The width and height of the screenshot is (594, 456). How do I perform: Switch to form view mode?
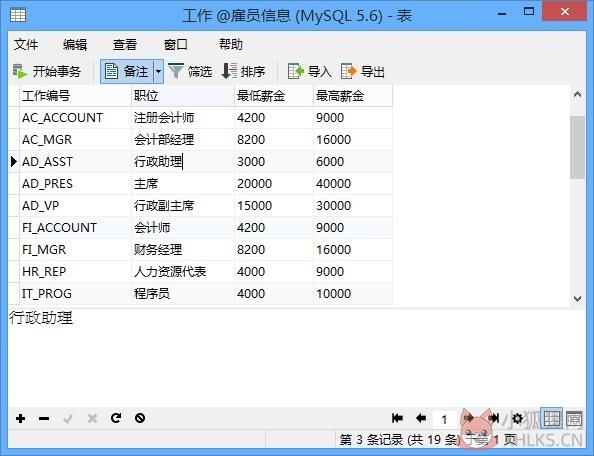[x=574, y=419]
